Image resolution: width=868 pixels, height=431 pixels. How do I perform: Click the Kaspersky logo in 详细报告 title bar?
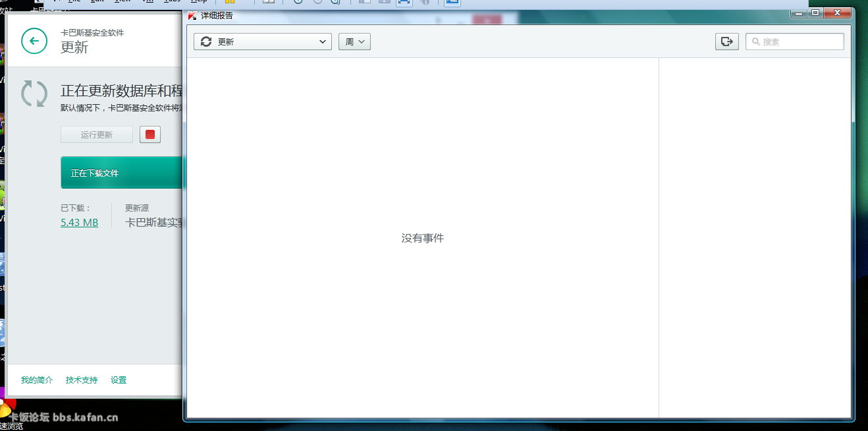point(192,16)
